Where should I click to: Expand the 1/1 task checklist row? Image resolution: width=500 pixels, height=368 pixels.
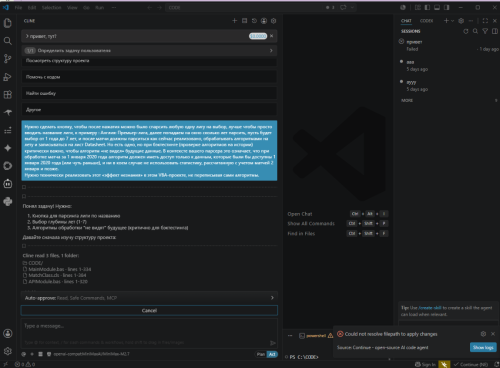tap(149, 50)
